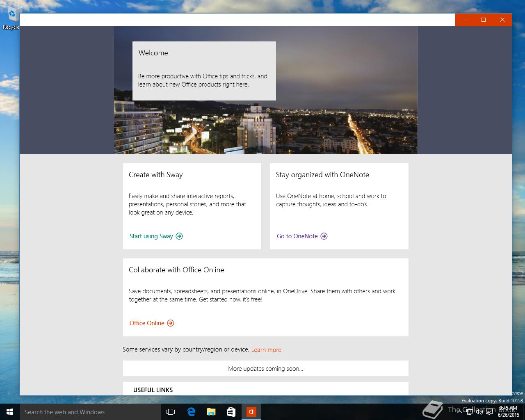
Task: Click the More updates coming soon banner
Action: (266, 368)
